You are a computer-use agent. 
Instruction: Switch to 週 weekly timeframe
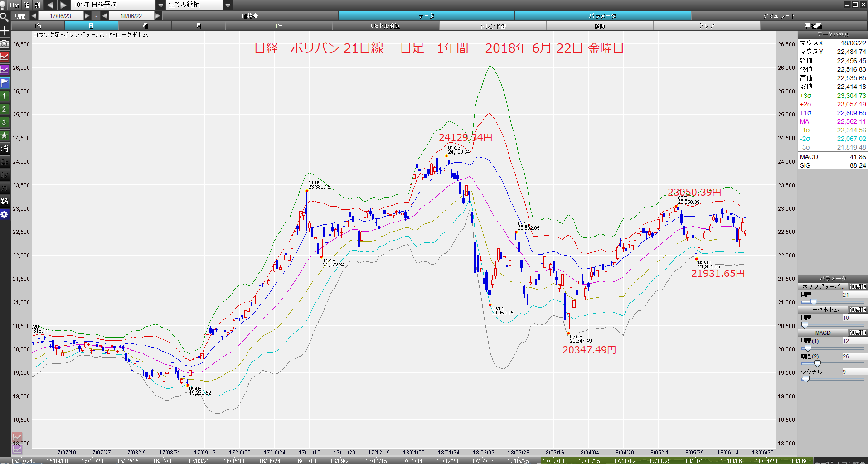click(x=145, y=26)
